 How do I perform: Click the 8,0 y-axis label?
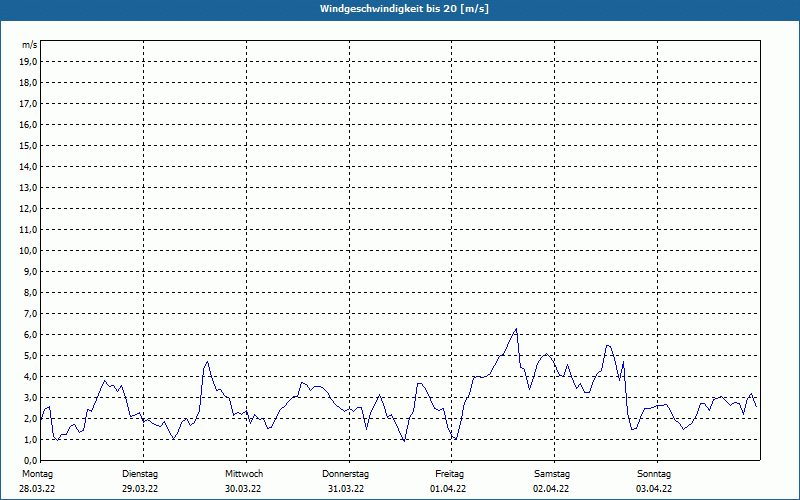coord(31,293)
